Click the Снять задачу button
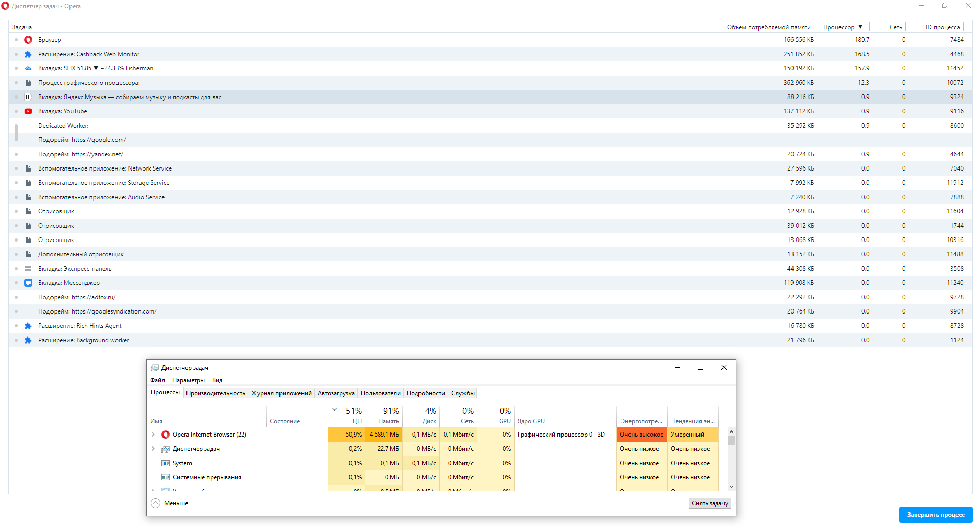 click(x=710, y=503)
